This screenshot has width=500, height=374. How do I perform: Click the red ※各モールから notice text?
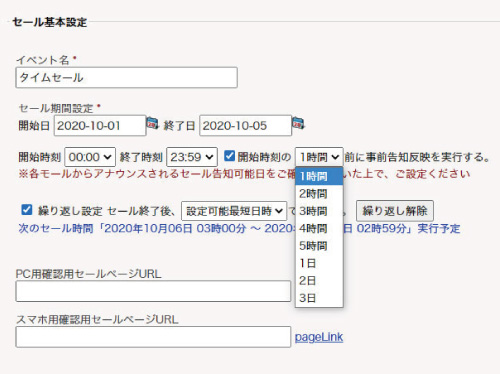(244, 174)
